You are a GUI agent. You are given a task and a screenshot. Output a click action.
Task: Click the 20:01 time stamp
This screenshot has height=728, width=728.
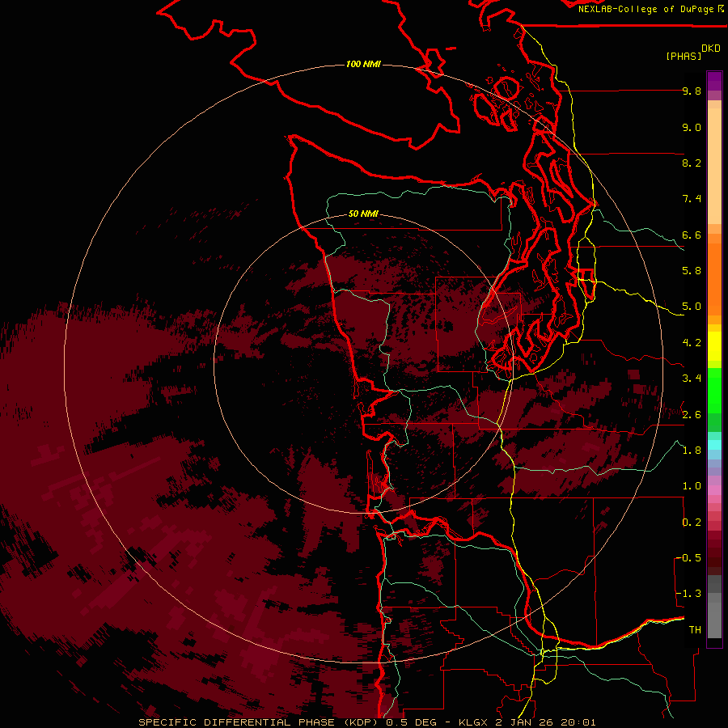578,722
